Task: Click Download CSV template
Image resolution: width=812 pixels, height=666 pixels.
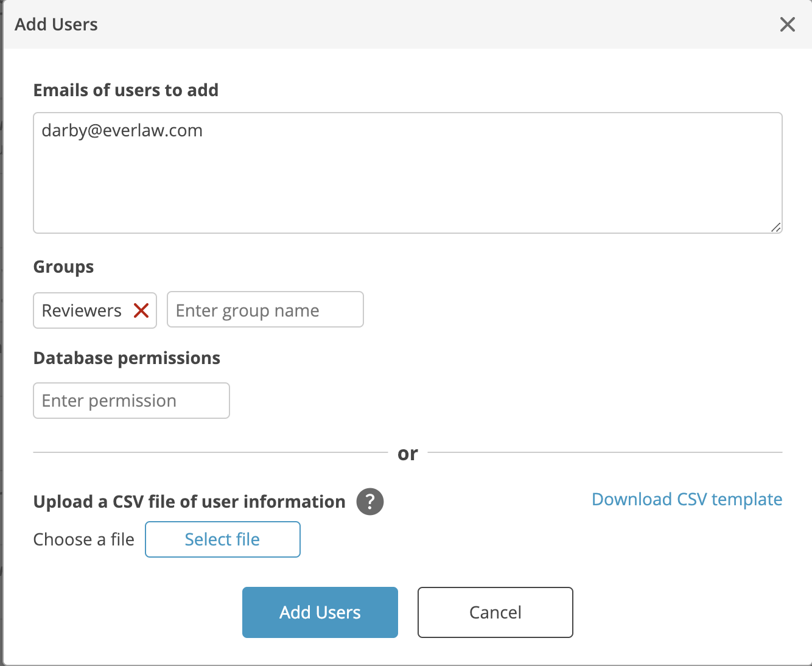Action: [687, 499]
